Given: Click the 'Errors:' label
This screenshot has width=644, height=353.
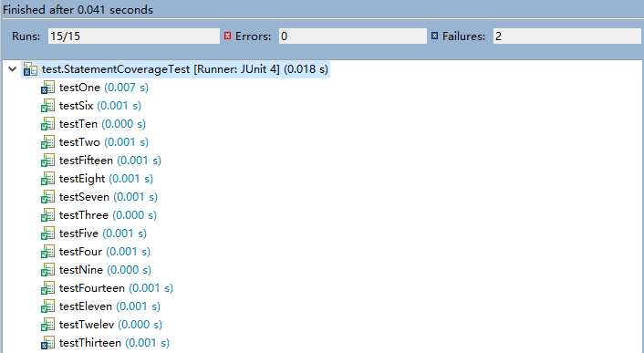Looking at the screenshot, I should 253,36.
